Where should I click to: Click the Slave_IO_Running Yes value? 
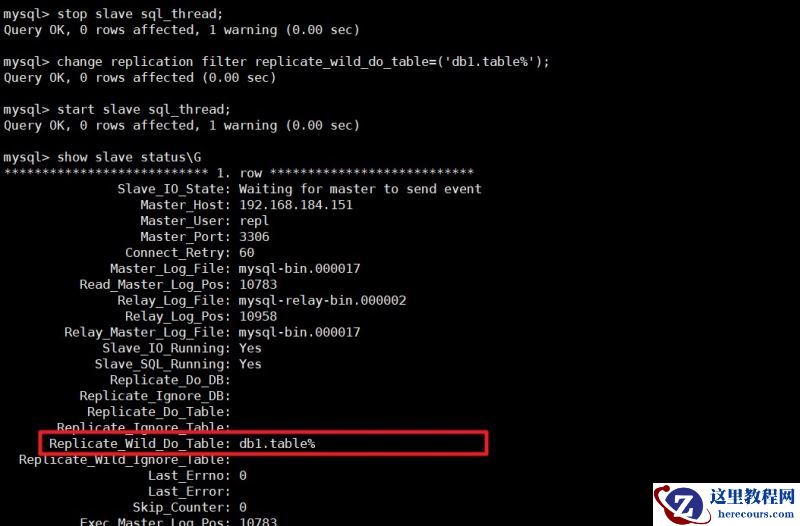point(250,348)
